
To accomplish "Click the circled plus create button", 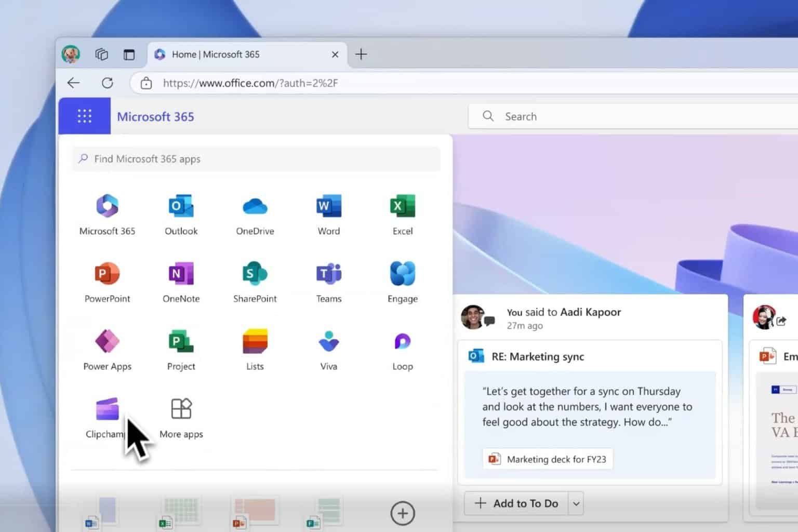I will click(x=403, y=513).
